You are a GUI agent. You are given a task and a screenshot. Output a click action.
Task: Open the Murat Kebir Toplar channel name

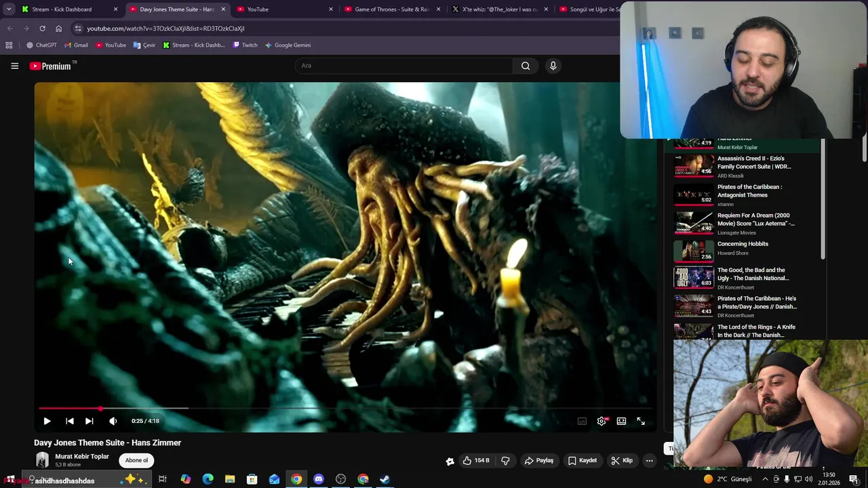(82, 456)
